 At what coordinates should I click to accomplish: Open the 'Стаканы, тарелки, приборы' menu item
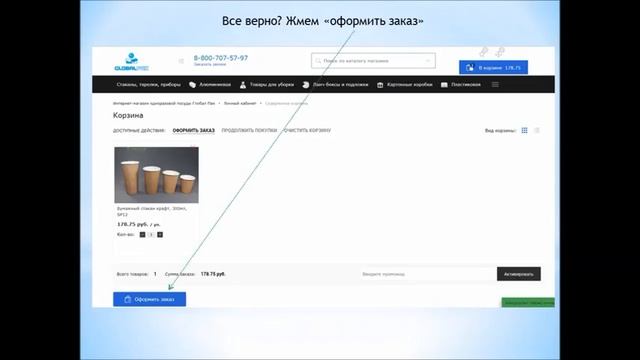coord(149,84)
